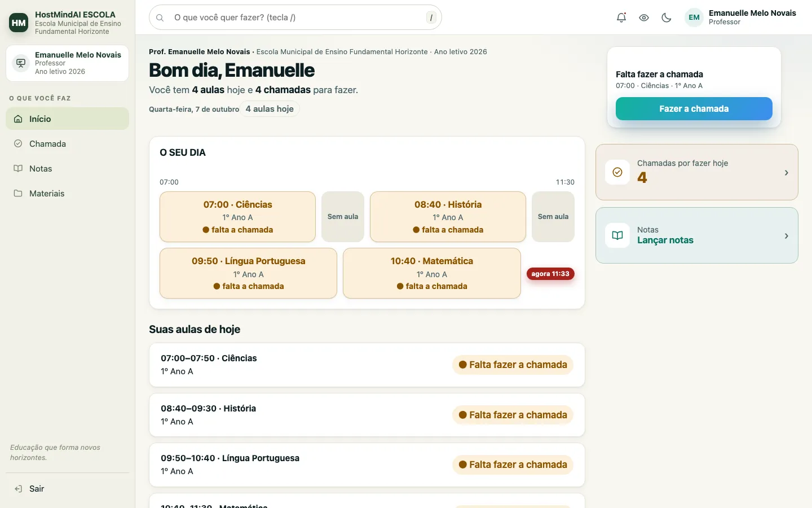The height and width of the screenshot is (508, 812).
Task: Expand the Notas card chevron
Action: click(x=786, y=236)
